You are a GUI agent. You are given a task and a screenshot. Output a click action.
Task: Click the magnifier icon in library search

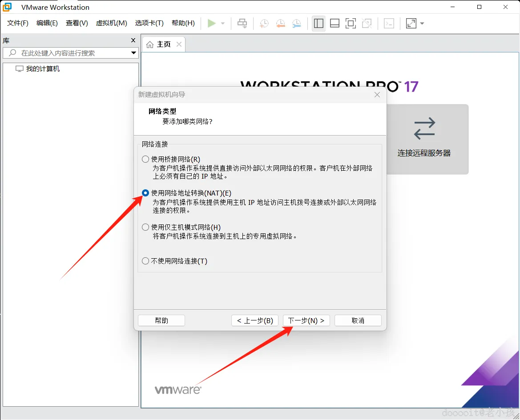[x=12, y=52]
